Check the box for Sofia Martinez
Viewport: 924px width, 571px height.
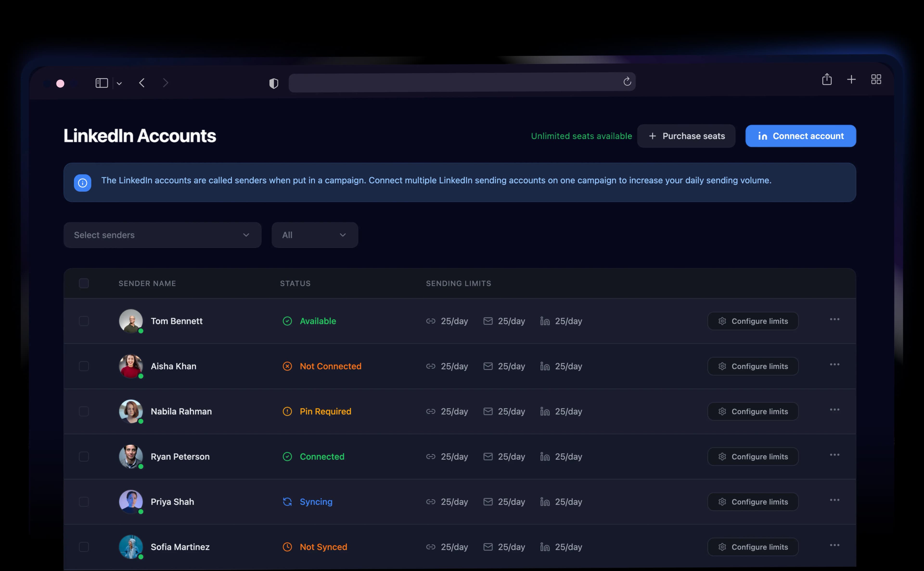pyautogui.click(x=84, y=547)
